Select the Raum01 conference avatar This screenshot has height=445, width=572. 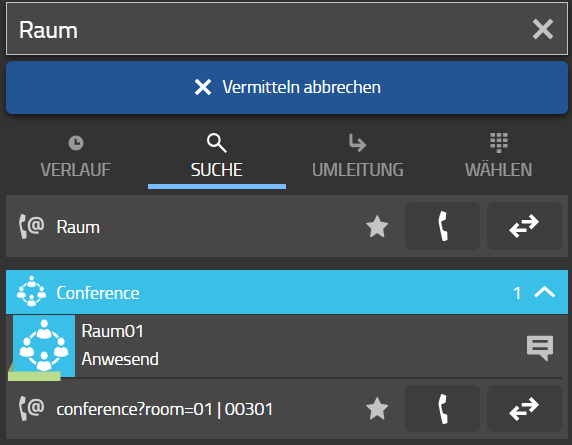[44, 346]
